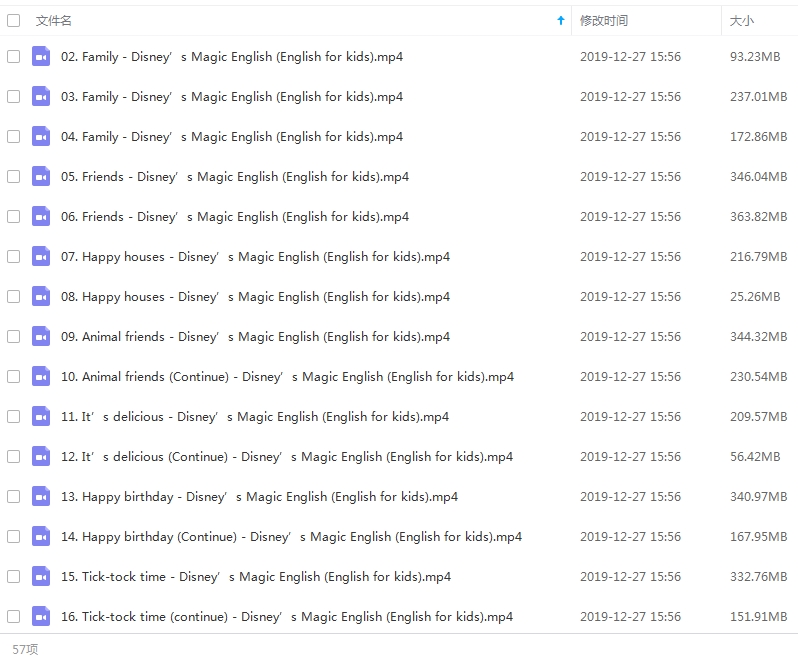Open file 08. Happy houses mp4
The height and width of the screenshot is (660, 798).
coord(255,297)
